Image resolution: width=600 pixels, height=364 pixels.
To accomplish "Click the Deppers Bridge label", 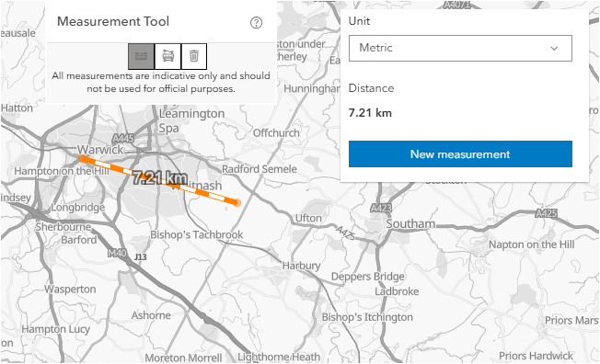I will pos(368,277).
